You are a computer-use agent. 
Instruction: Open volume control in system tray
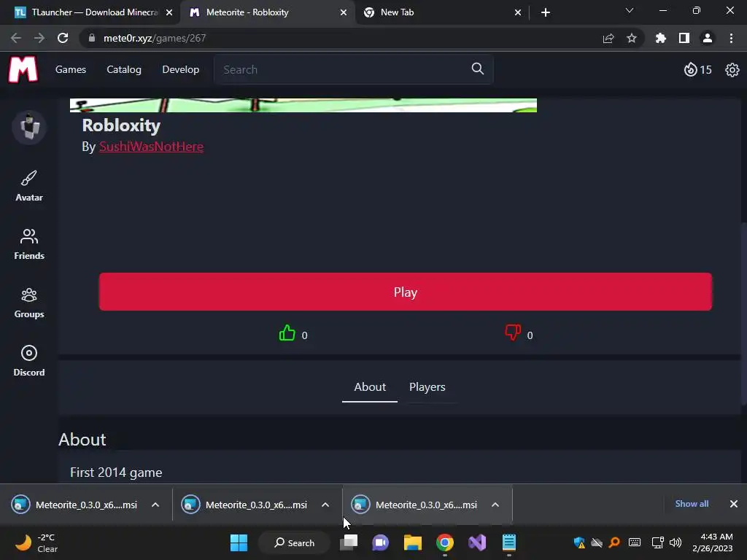tap(676, 542)
